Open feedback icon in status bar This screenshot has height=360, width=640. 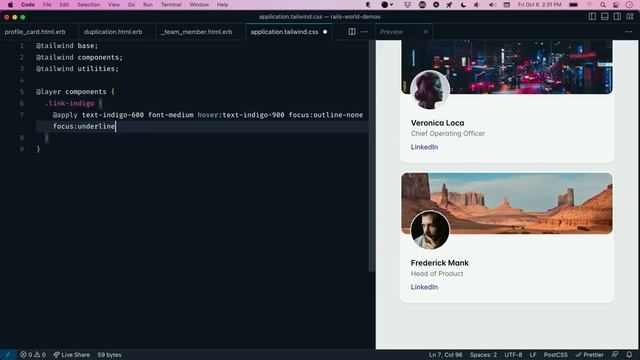(x=615, y=355)
